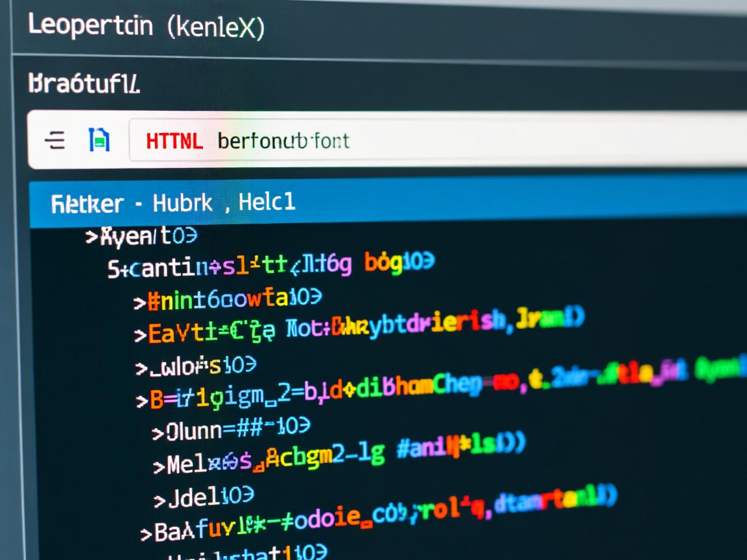This screenshot has height=560, width=747.
Task: Toggle the '_wlo#s' node arrow
Action: tap(141, 369)
